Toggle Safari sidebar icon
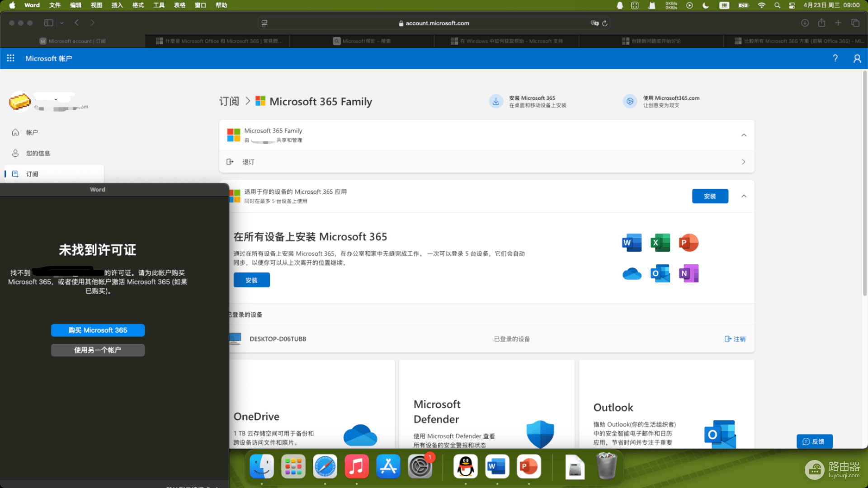The height and width of the screenshot is (488, 868). pyautogui.click(x=49, y=23)
